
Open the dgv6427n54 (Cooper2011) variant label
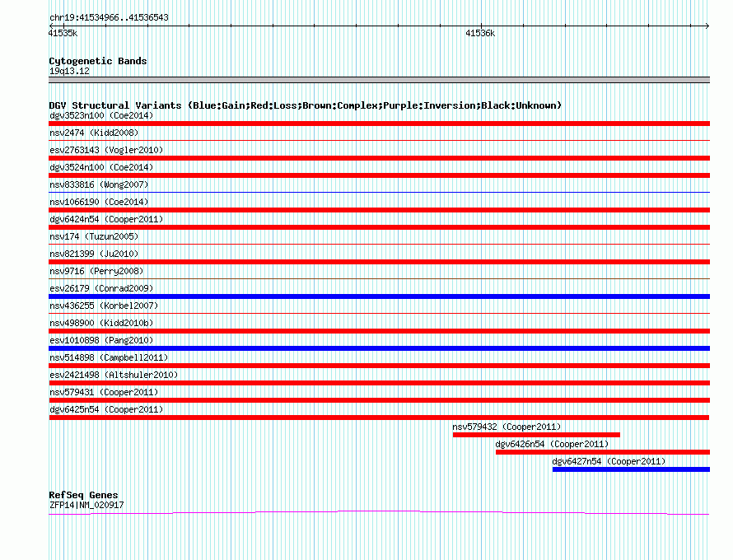609,461
